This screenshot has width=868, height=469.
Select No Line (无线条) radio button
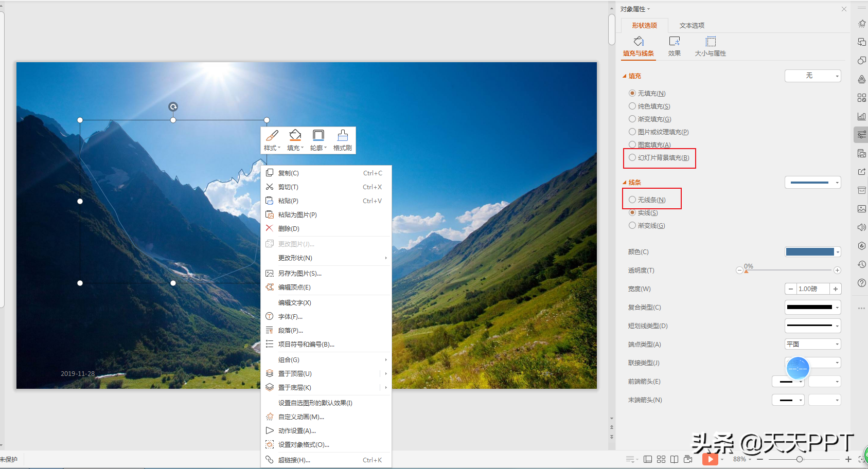point(632,200)
